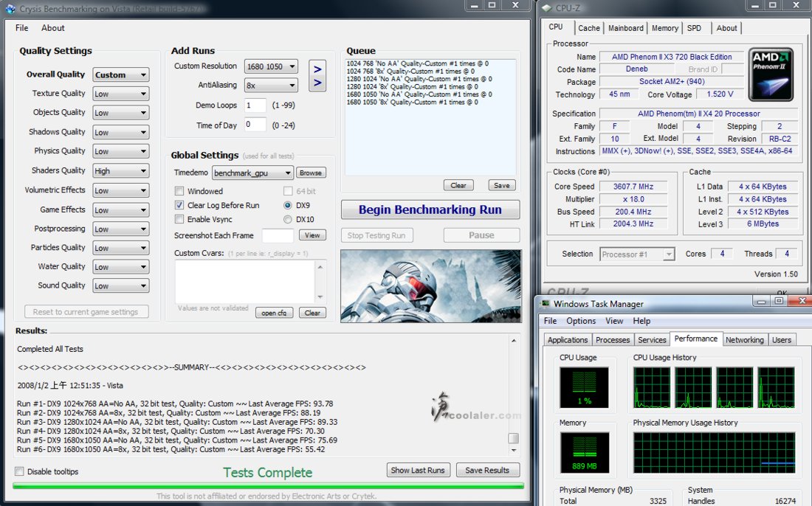Open the Objects Quality dropdown
812x506 pixels.
pos(121,113)
